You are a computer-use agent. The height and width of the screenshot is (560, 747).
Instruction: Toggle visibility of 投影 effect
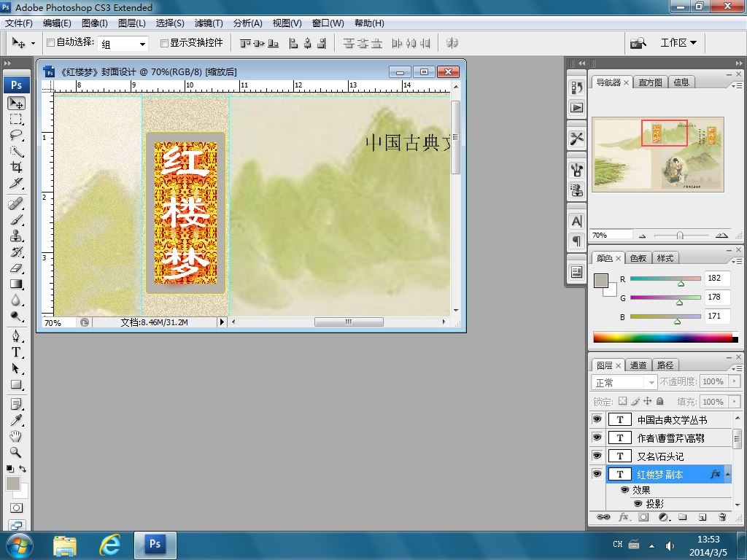point(638,503)
